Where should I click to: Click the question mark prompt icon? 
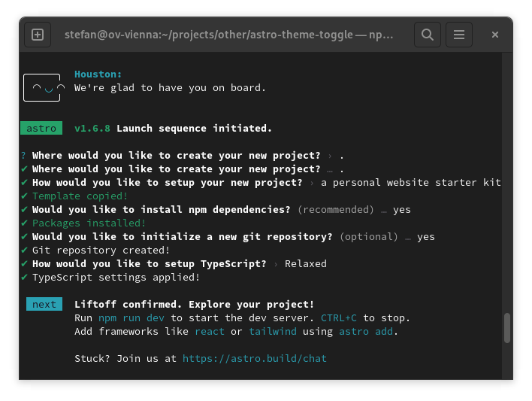23,156
